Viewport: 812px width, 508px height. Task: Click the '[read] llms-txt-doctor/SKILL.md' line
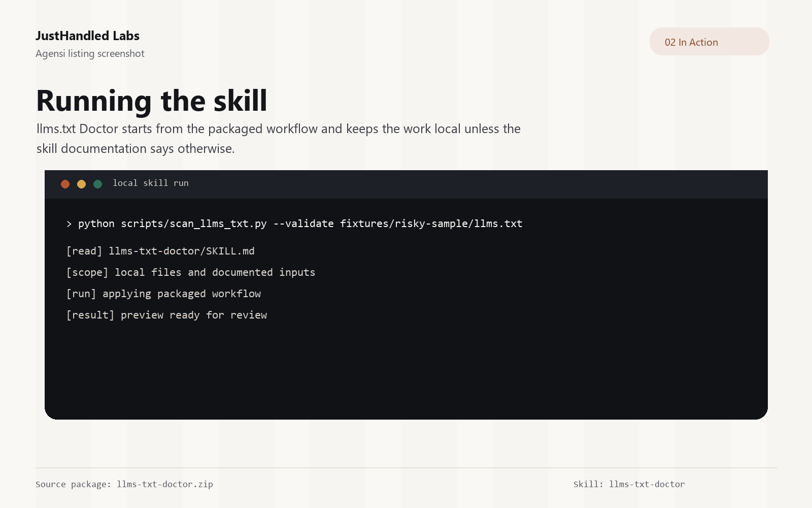pos(160,251)
